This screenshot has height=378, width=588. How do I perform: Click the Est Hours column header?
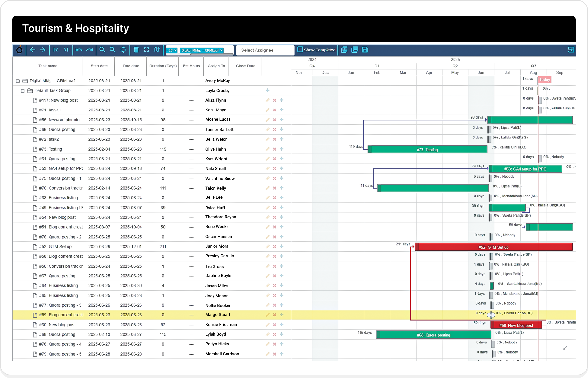191,66
